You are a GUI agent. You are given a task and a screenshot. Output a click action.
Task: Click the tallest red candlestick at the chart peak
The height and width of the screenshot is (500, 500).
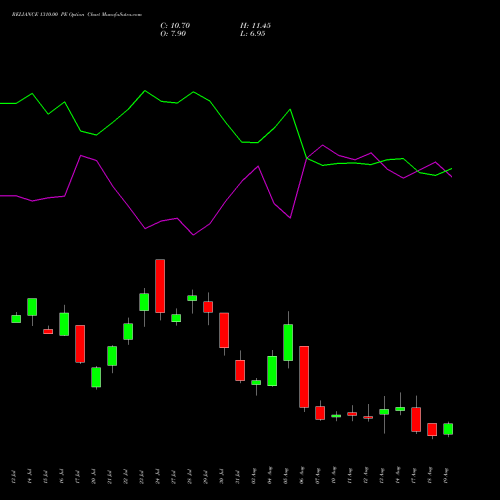pyautogui.click(x=160, y=286)
